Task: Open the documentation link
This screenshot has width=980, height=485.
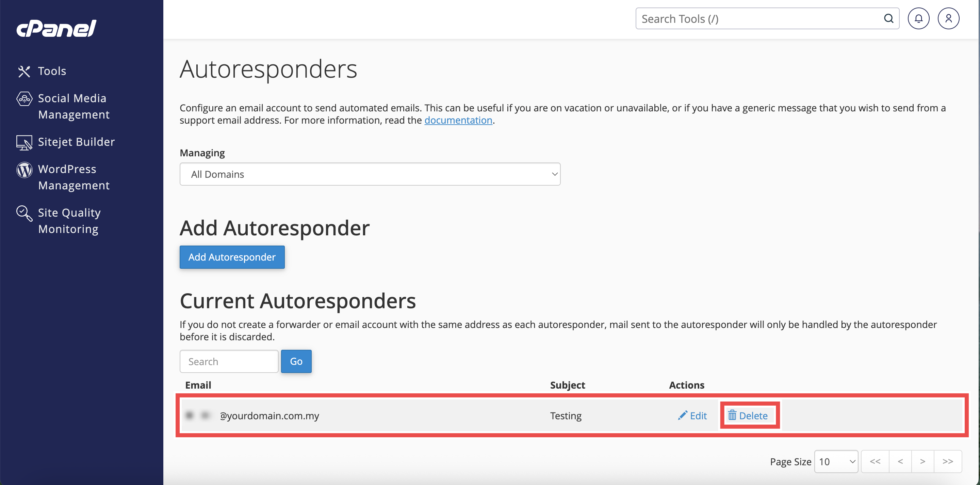Action: (x=458, y=120)
